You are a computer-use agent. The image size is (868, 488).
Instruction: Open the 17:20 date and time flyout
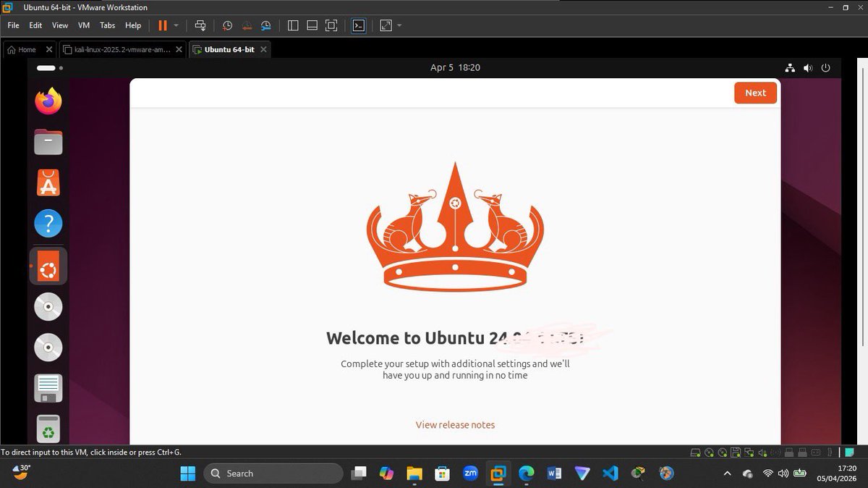[837, 474]
